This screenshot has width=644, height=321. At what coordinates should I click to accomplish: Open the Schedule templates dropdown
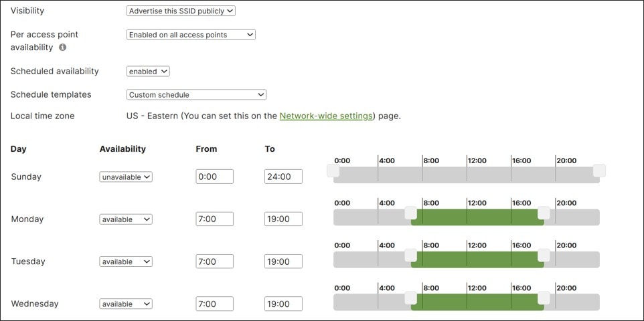pyautogui.click(x=196, y=95)
